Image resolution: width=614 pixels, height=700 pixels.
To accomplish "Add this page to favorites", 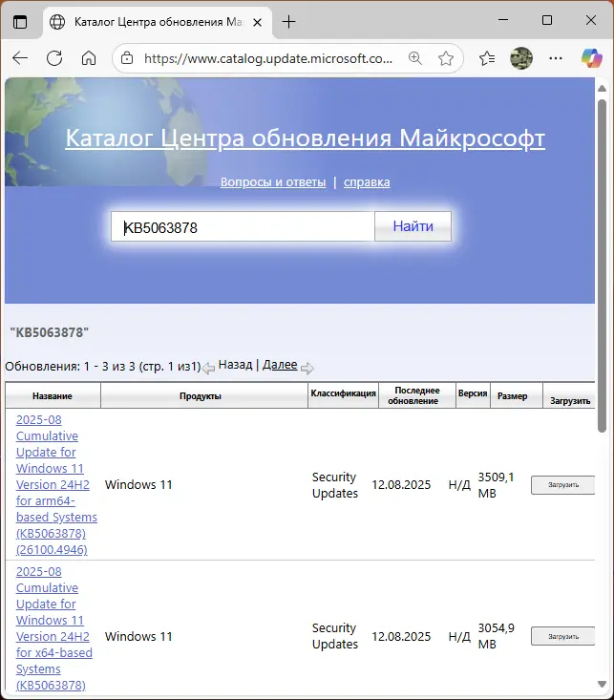I will click(x=446, y=58).
